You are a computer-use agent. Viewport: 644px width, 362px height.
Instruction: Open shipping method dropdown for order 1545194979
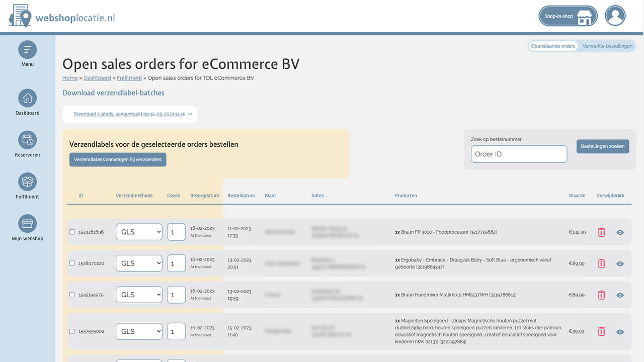[139, 295]
